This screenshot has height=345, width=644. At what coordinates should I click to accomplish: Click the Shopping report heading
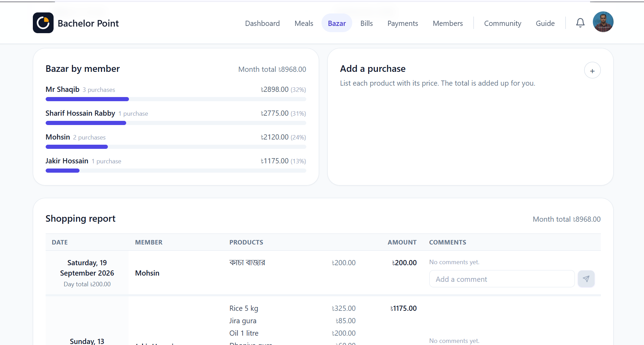(x=81, y=219)
